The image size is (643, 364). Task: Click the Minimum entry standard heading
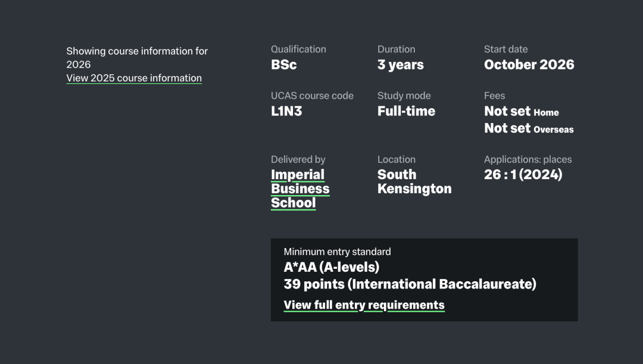pyautogui.click(x=337, y=252)
